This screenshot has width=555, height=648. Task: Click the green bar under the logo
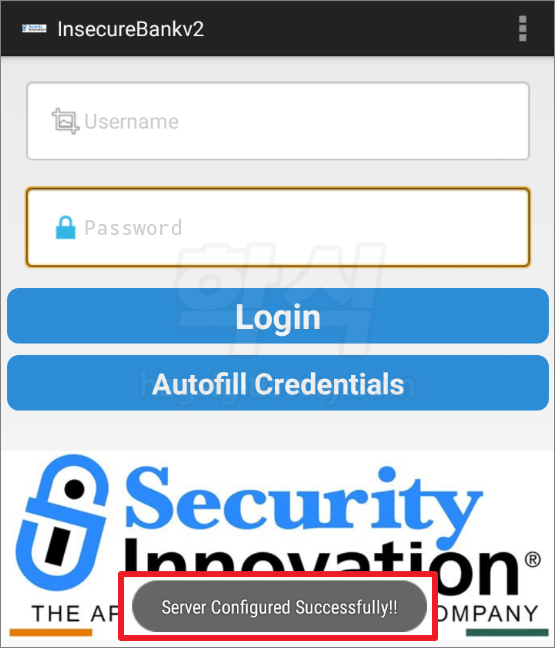pos(507,632)
